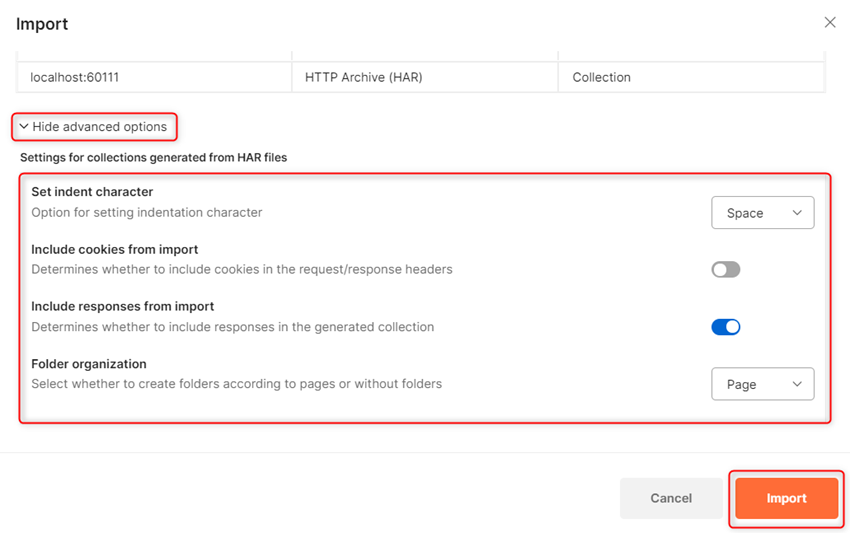Click the Set indent character label

(92, 192)
